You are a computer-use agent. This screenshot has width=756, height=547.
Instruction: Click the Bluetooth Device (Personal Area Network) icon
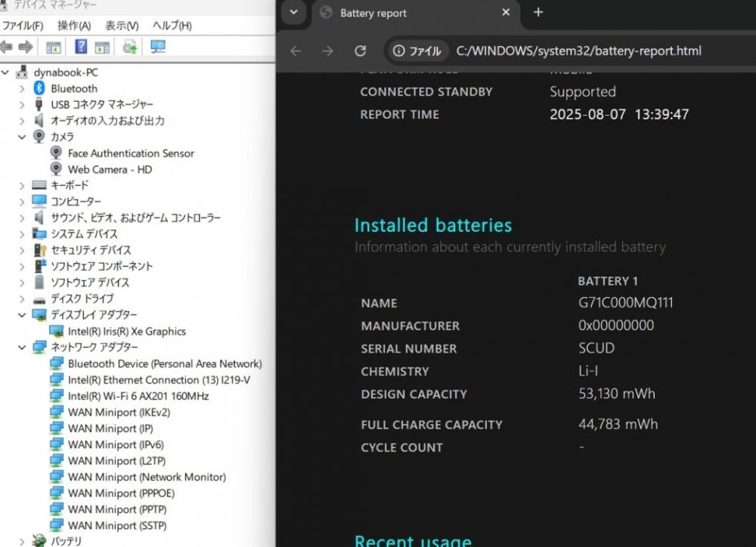pos(57,363)
